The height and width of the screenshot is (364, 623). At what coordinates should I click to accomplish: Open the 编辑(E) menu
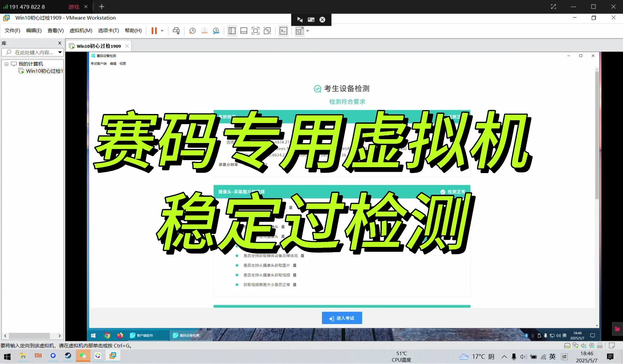(34, 30)
